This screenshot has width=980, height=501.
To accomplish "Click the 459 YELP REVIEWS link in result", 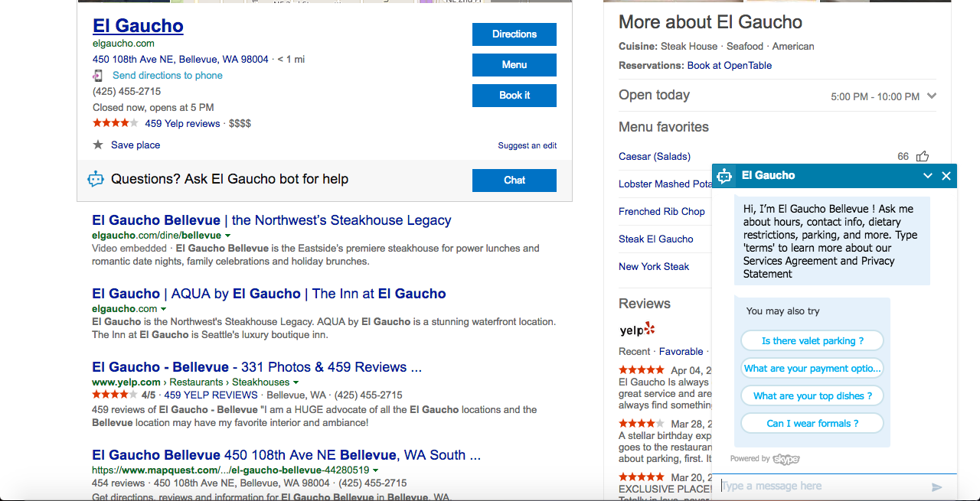I will [x=211, y=395].
